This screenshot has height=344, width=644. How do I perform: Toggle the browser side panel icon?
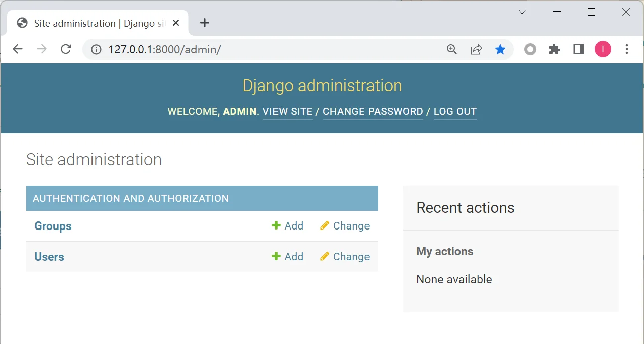(x=579, y=49)
